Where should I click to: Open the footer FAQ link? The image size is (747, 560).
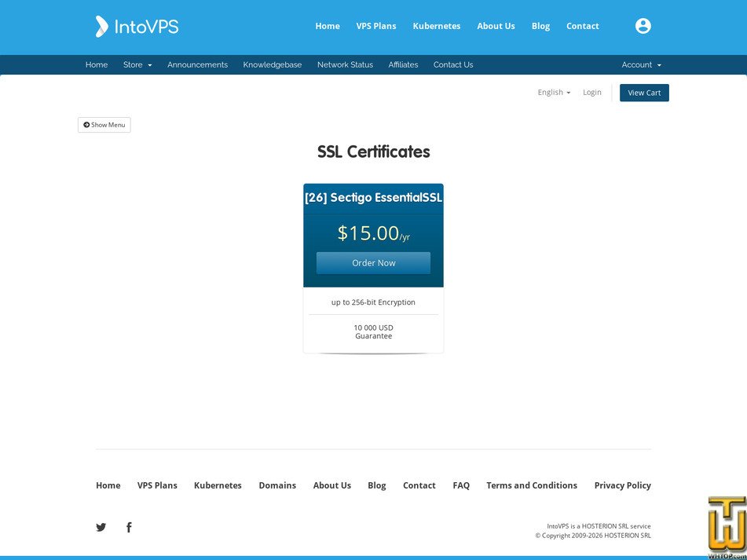click(461, 485)
